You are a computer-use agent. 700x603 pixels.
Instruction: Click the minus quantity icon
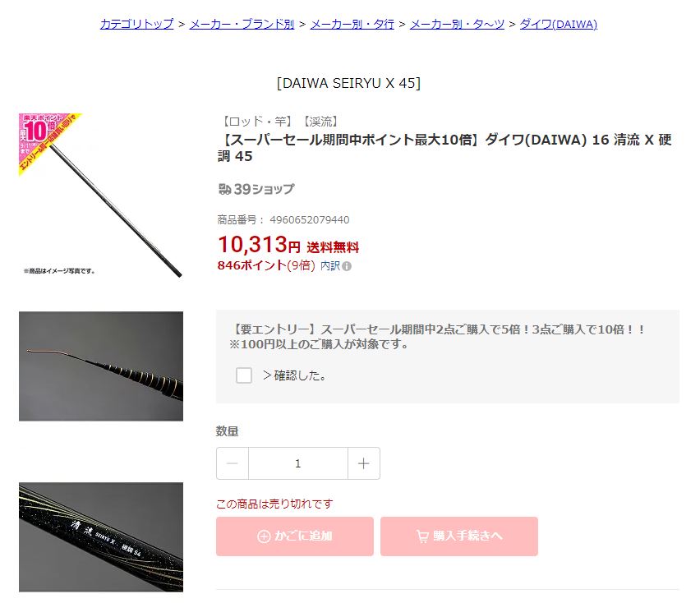(233, 463)
